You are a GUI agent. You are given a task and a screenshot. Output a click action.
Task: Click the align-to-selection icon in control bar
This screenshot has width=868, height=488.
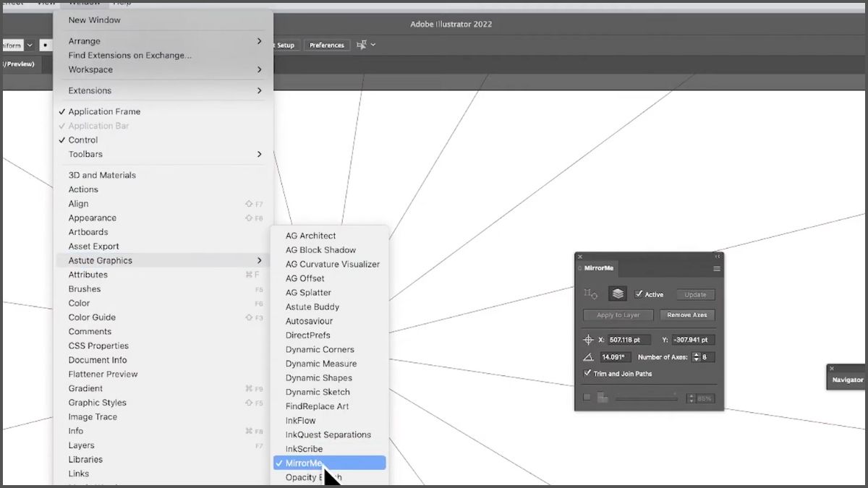pos(362,45)
